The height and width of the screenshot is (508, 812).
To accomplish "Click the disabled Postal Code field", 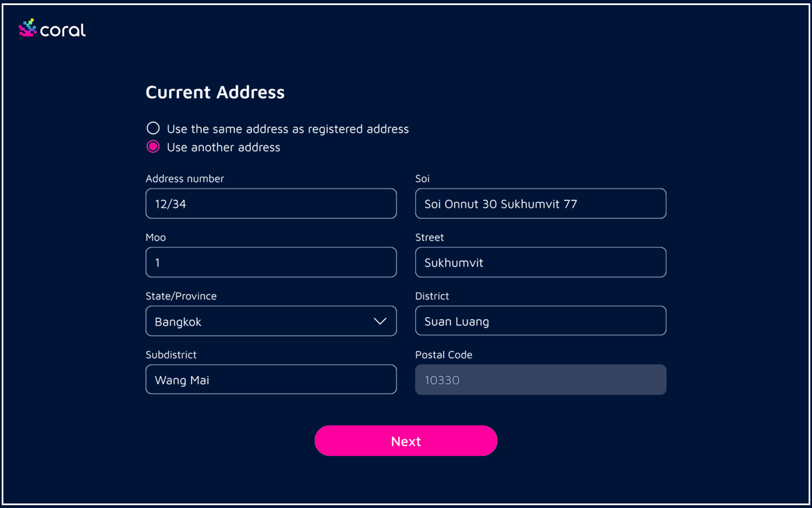I will [x=541, y=380].
